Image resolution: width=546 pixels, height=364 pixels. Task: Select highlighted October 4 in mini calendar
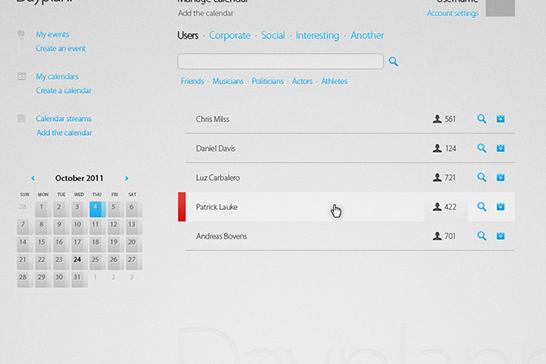pos(97,209)
